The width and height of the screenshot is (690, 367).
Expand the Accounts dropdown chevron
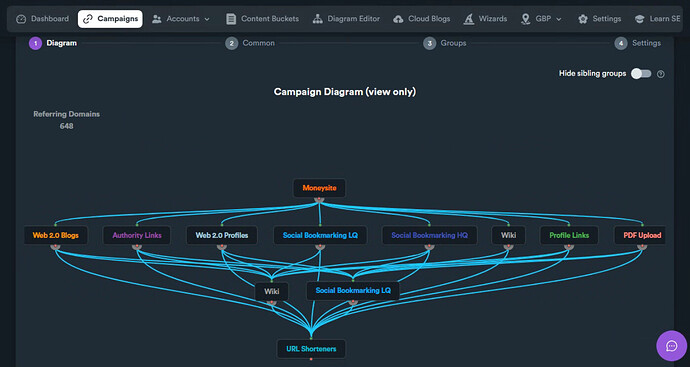point(207,19)
